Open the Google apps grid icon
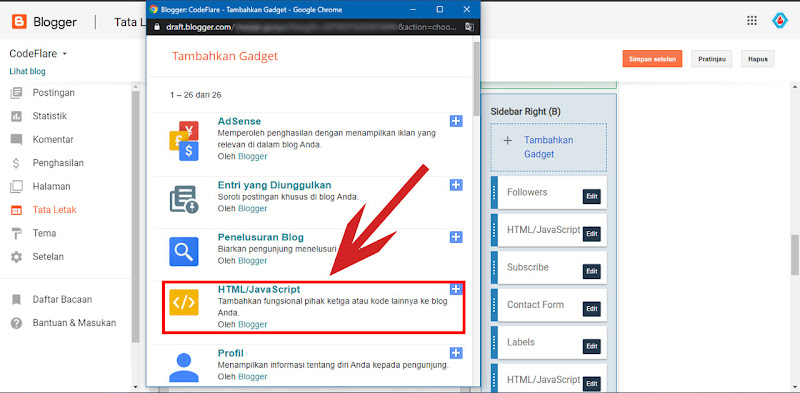Image resolution: width=800 pixels, height=393 pixels. [752, 20]
